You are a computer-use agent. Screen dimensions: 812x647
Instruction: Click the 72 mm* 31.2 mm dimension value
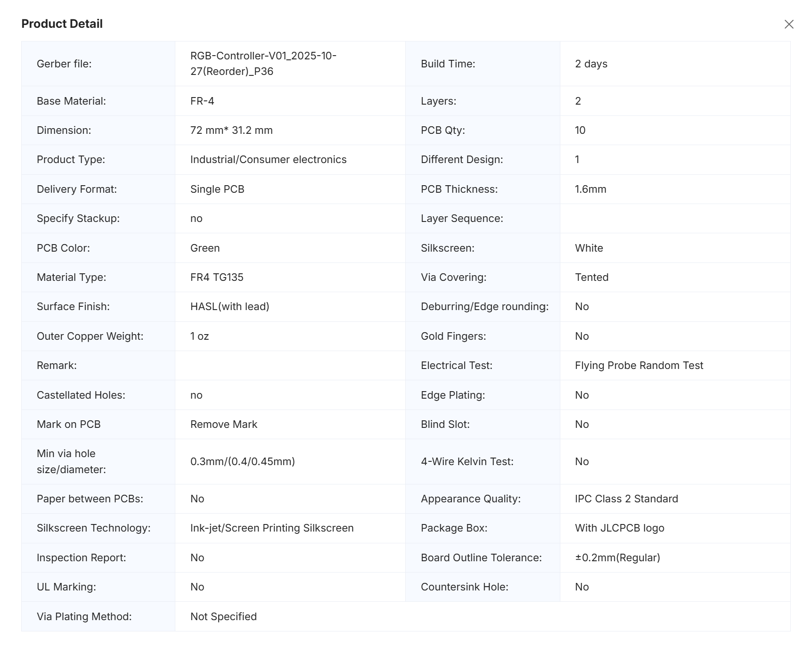point(231,130)
